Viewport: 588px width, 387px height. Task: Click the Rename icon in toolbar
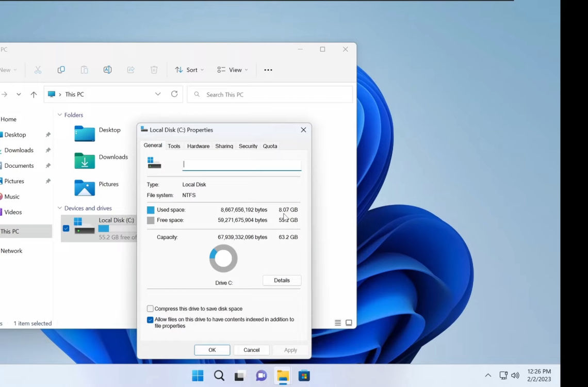pyautogui.click(x=107, y=70)
